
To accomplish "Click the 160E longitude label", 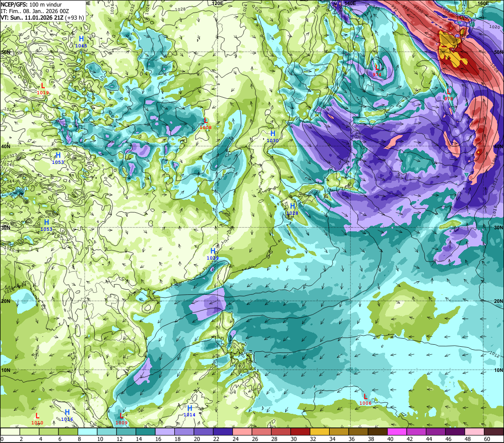I will pyautogui.click(x=483, y=3).
